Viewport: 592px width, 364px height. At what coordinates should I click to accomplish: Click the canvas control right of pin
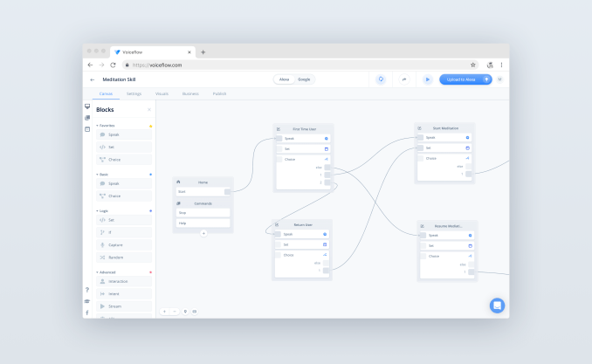[195, 312]
